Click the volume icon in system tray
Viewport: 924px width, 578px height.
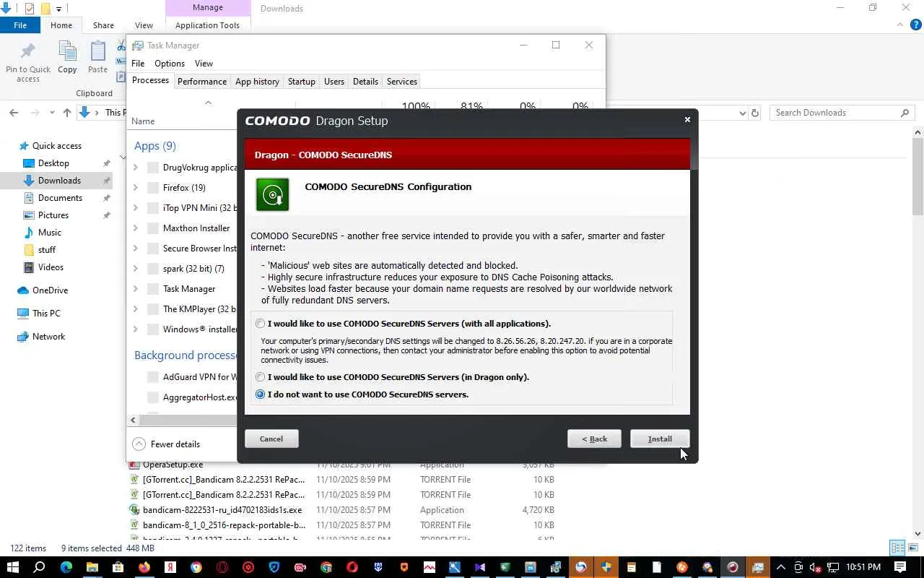point(816,567)
